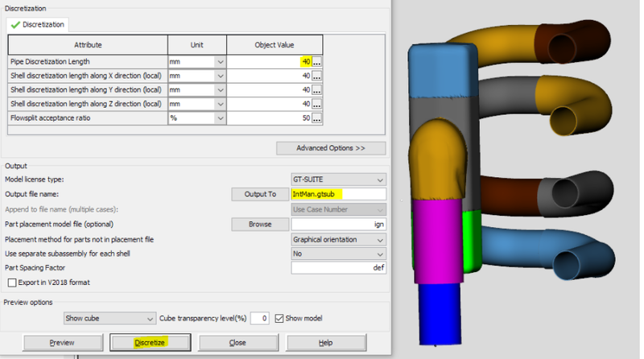The width and height of the screenshot is (644, 359).
Task: Enable Export in V2018 format checkbox
Action: tap(12, 283)
